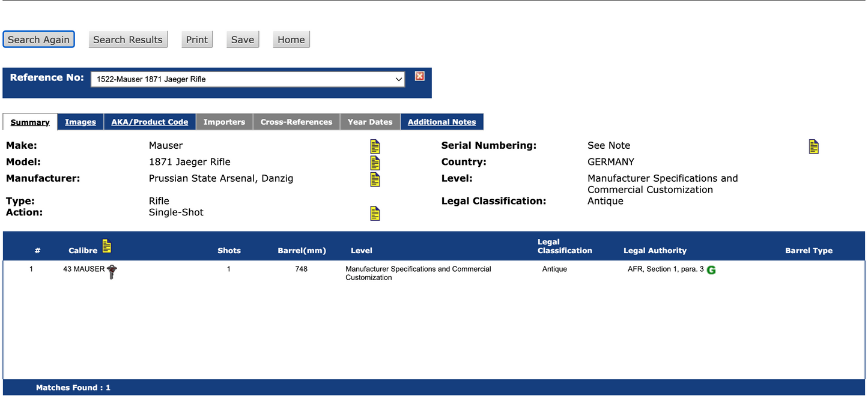Switch to the Images tab
The image size is (868, 399).
[x=80, y=122]
